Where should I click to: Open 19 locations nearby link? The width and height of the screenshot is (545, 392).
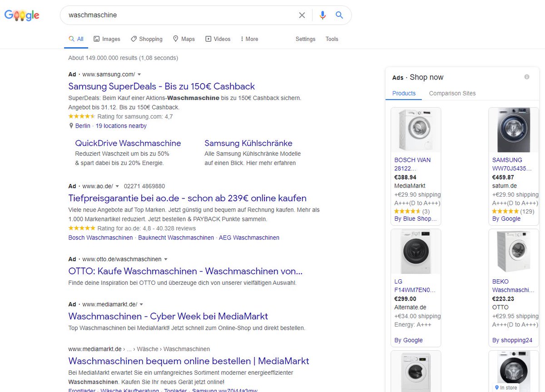pyautogui.click(x=121, y=126)
